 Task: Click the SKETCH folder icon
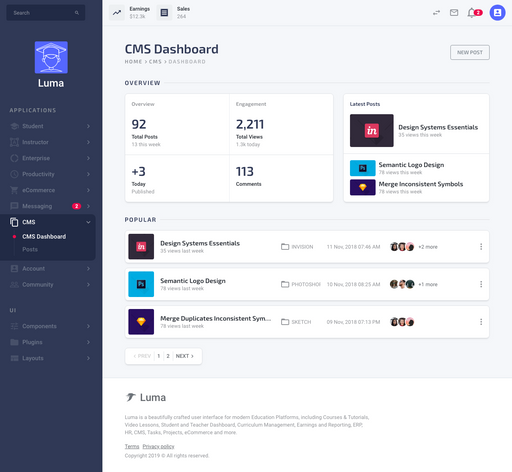285,322
